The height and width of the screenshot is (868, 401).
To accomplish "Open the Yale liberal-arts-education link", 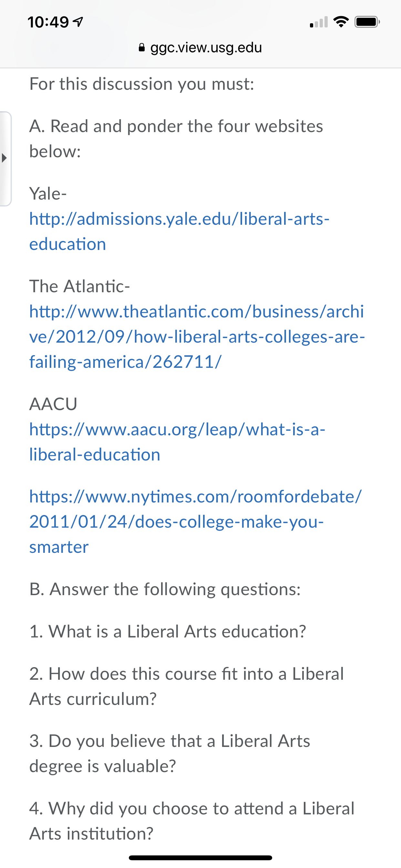I will click(x=179, y=231).
